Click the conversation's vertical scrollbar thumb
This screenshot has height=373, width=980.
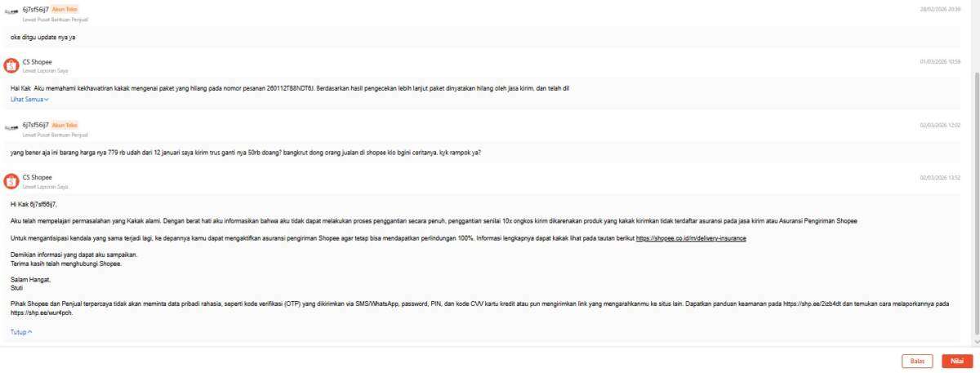pyautogui.click(x=975, y=204)
